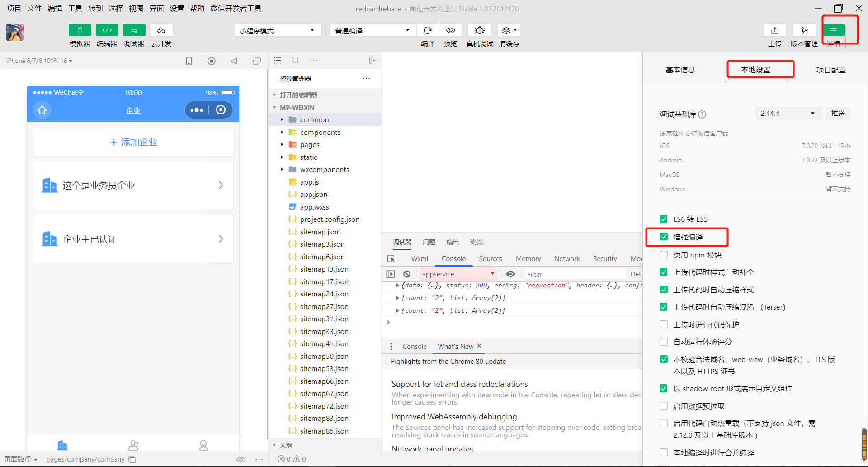Switch to the Network devtools tab
Screen dimensions: 868x467
tap(567, 259)
